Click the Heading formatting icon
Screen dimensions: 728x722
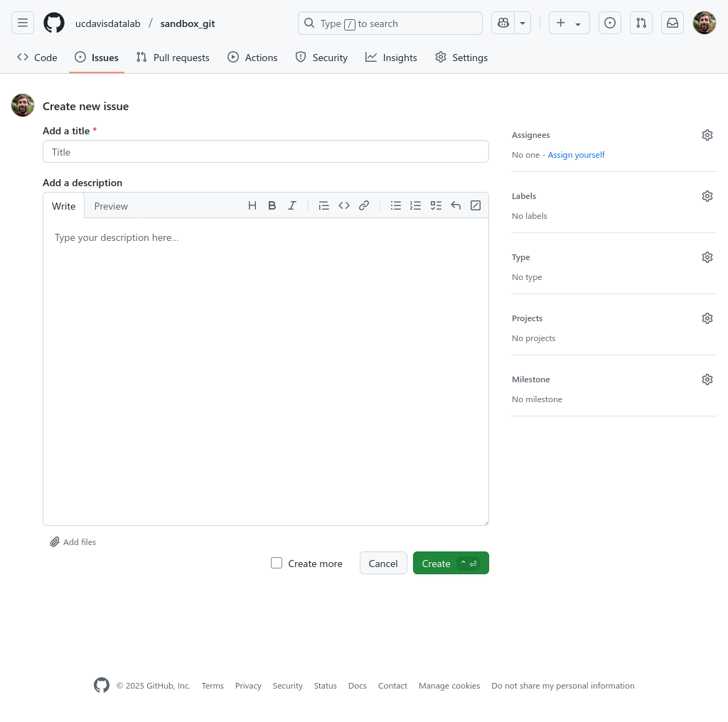[x=252, y=205]
